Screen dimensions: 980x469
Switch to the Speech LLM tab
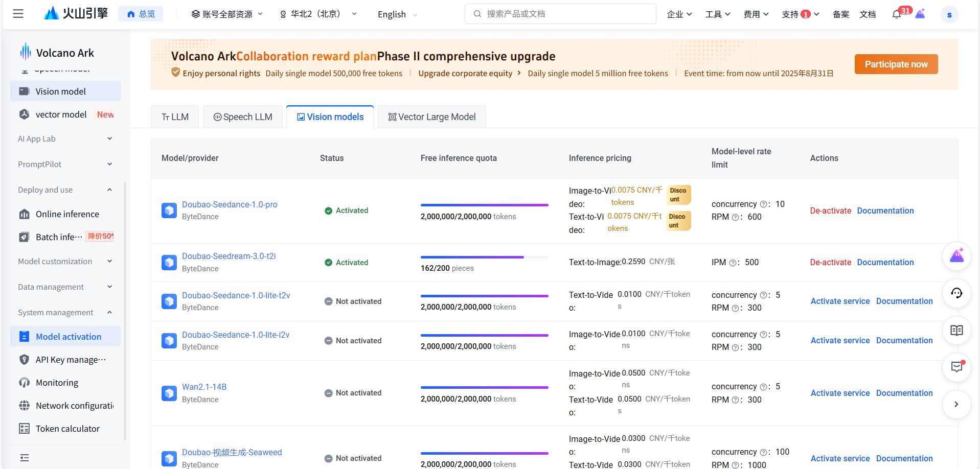coord(243,117)
